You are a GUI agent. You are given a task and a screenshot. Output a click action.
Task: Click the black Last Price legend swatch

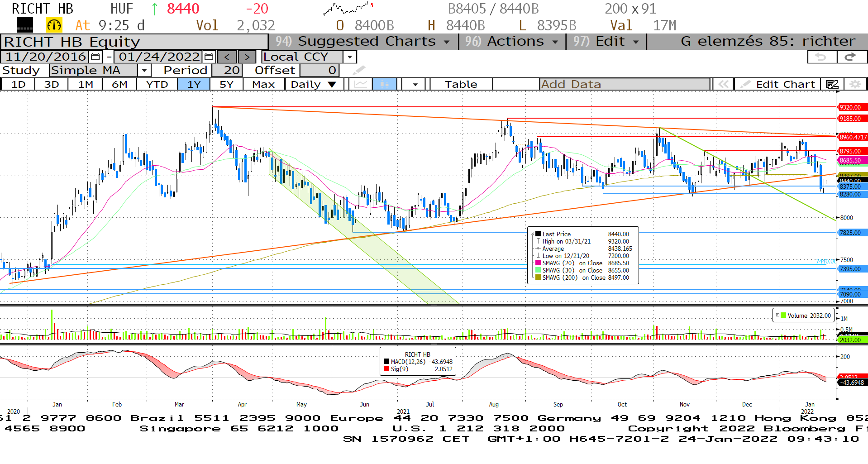click(x=538, y=234)
